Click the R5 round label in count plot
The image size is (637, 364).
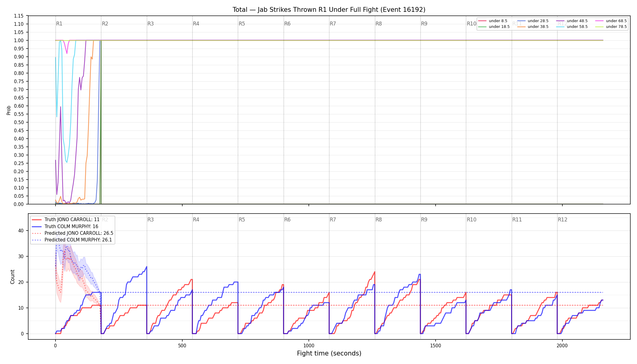pos(242,220)
